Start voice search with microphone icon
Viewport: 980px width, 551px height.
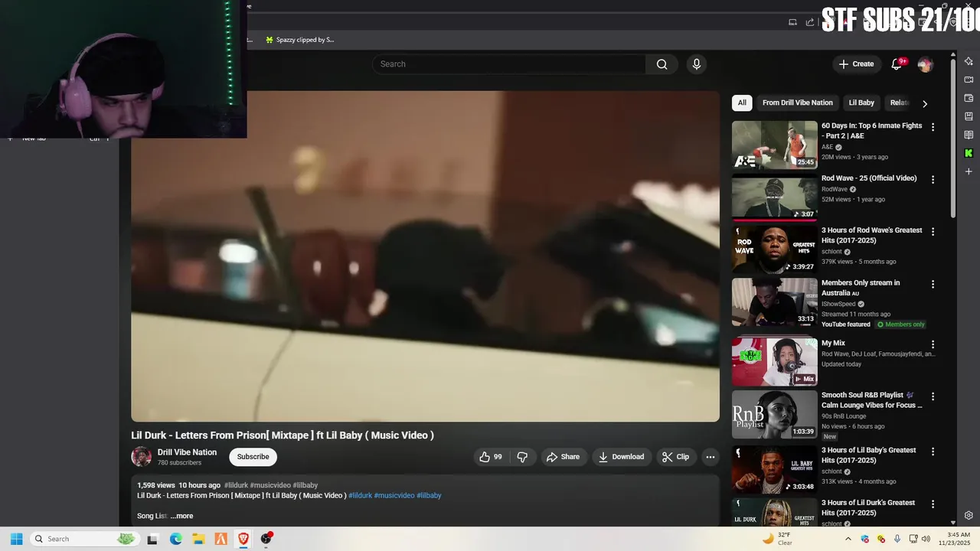[x=697, y=64]
